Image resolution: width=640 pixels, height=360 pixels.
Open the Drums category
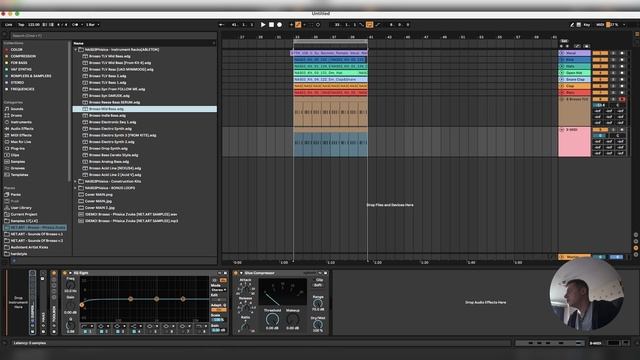pyautogui.click(x=16, y=116)
